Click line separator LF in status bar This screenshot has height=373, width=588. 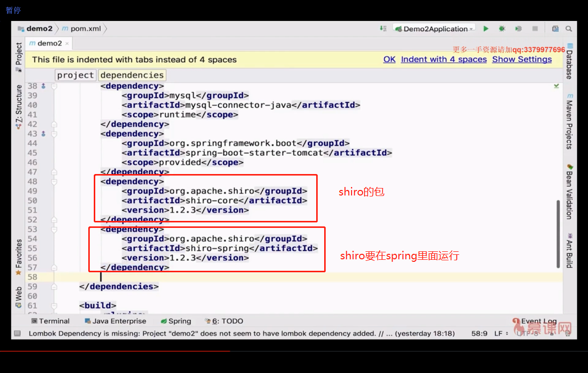(501, 333)
